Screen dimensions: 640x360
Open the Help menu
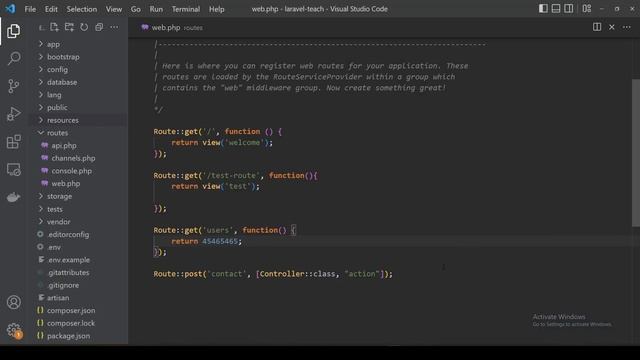(217, 9)
